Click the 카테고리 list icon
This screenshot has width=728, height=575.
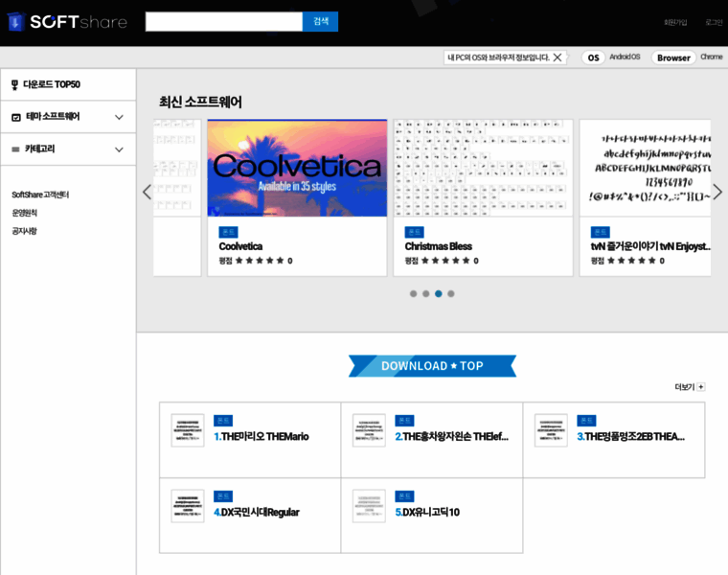(15, 149)
